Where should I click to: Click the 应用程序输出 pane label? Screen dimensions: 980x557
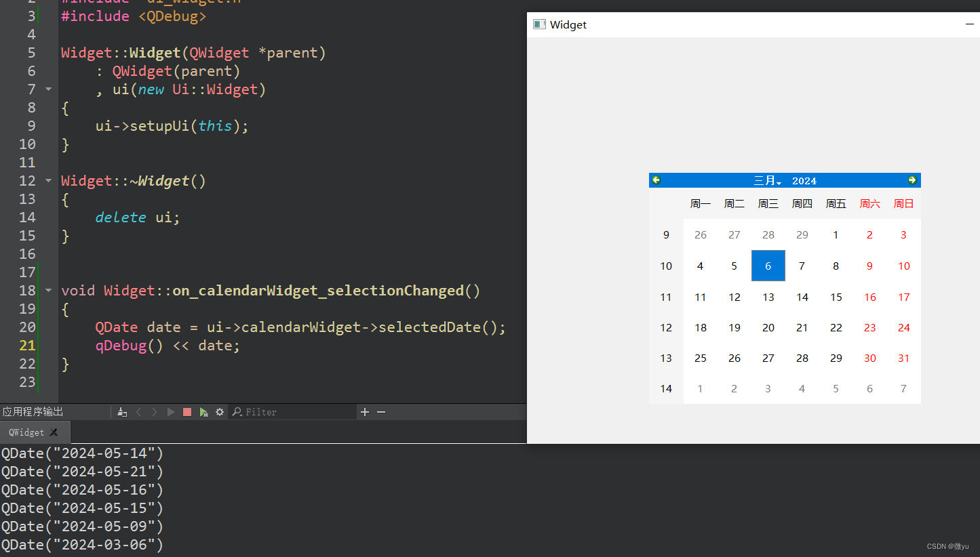(33, 412)
